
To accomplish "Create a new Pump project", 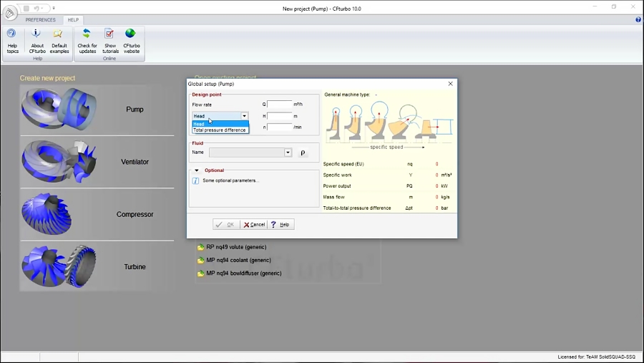I will click(x=97, y=110).
